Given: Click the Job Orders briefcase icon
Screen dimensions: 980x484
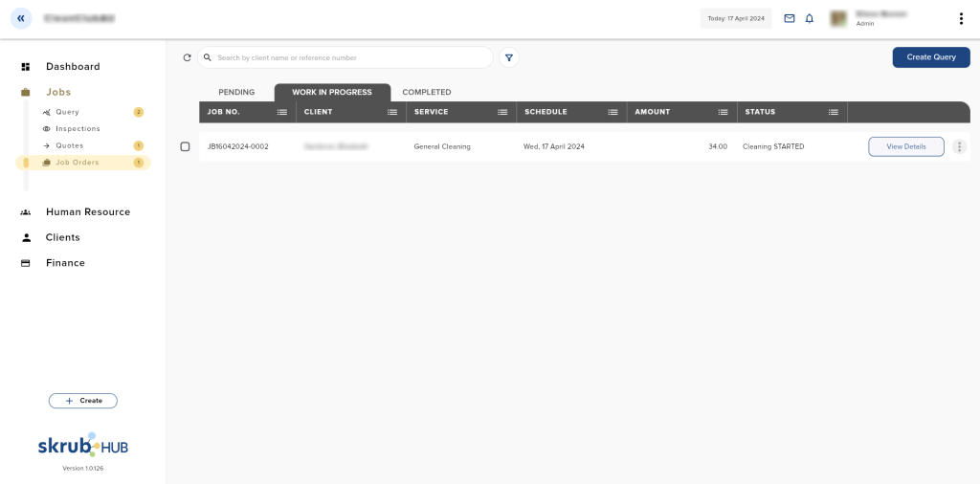Looking at the screenshot, I should click(x=46, y=163).
